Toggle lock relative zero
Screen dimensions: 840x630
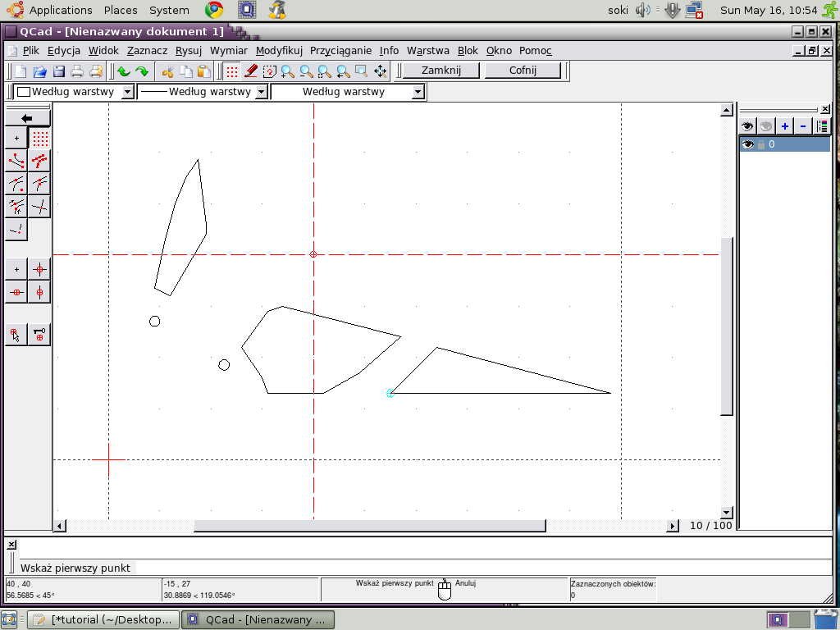tap(39, 335)
